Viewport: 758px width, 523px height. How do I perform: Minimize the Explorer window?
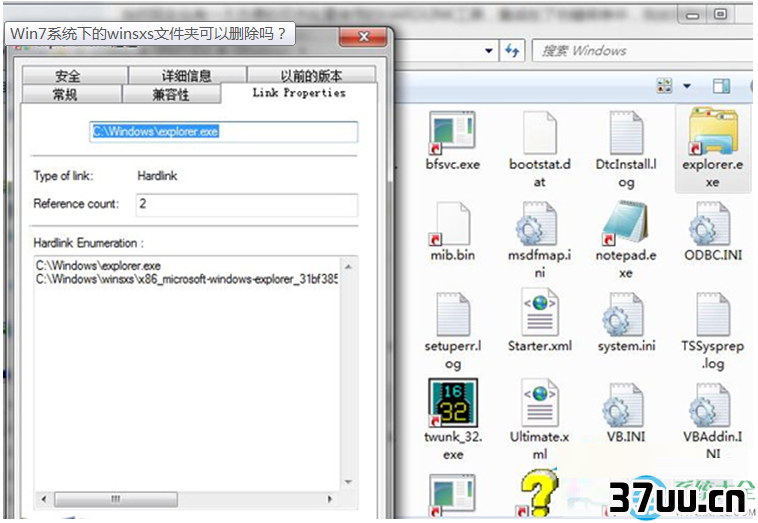tap(693, 15)
